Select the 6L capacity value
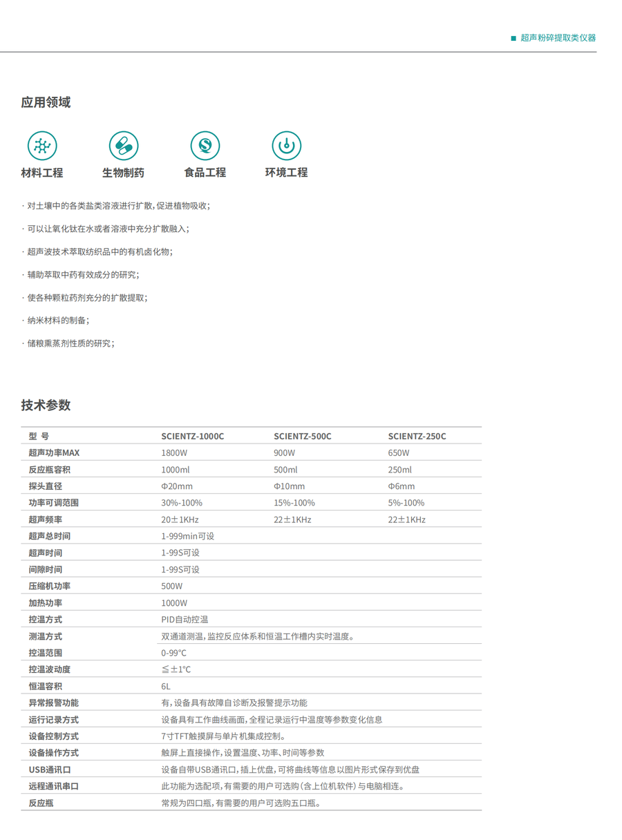622x840 pixels. 166,687
